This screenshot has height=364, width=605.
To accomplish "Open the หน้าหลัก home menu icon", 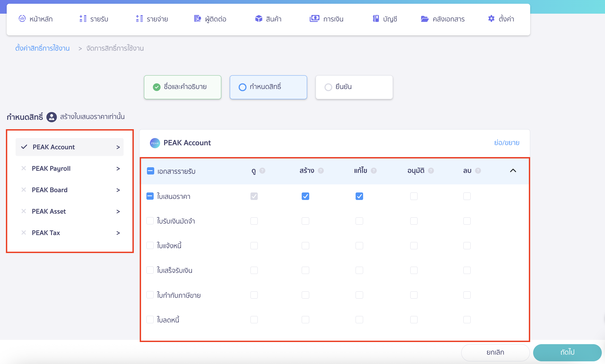I will tap(22, 18).
